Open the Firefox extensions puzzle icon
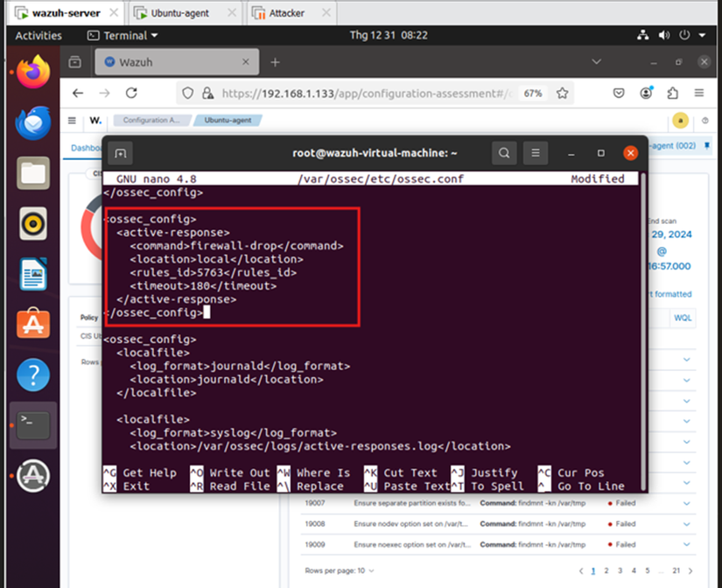Viewport: 722px width, 588px height. [x=672, y=94]
